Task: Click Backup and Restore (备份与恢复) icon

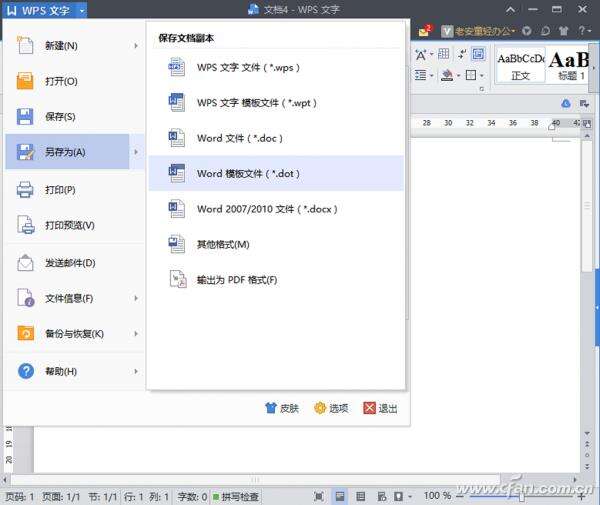Action: tap(25, 334)
